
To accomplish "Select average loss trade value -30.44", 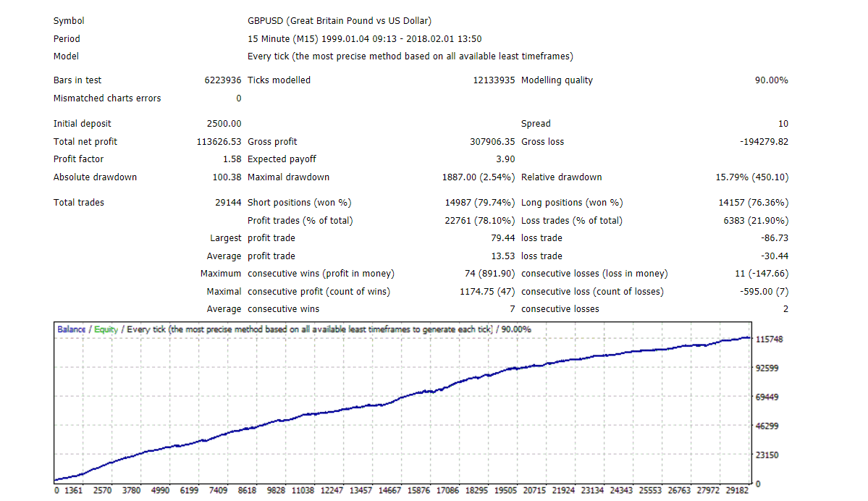I will click(775, 256).
